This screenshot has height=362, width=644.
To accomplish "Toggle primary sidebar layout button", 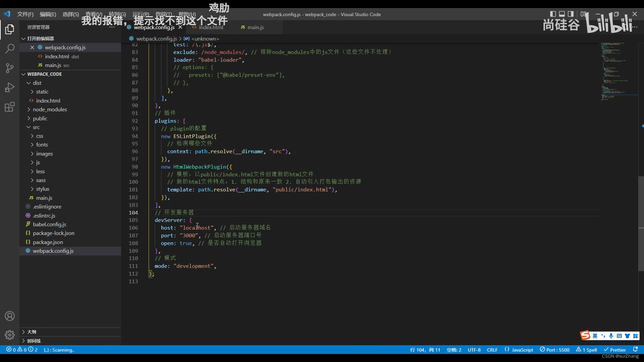I will point(553,14).
